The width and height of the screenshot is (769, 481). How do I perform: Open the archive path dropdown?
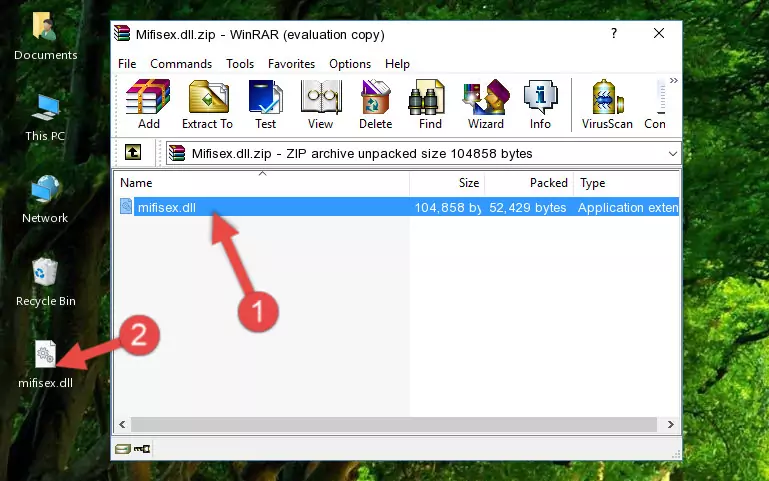click(x=672, y=153)
